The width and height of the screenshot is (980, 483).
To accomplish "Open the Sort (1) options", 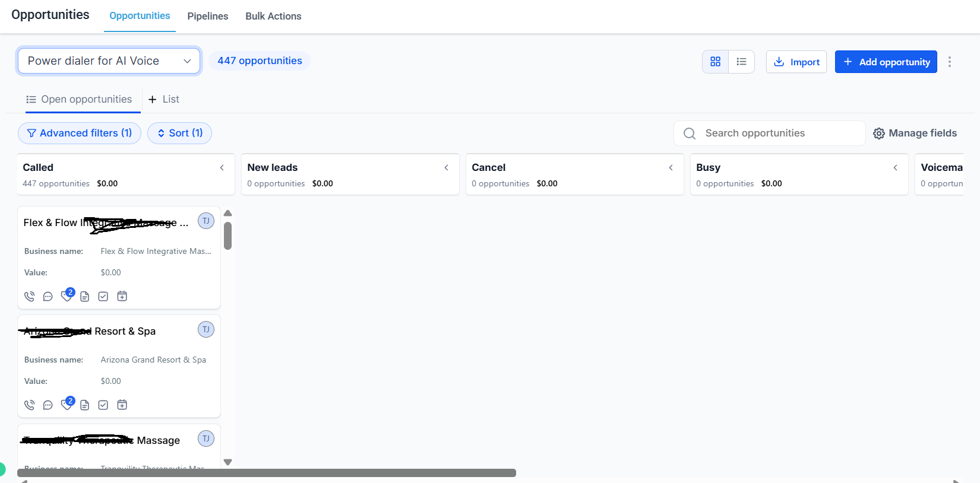I will click(x=179, y=133).
